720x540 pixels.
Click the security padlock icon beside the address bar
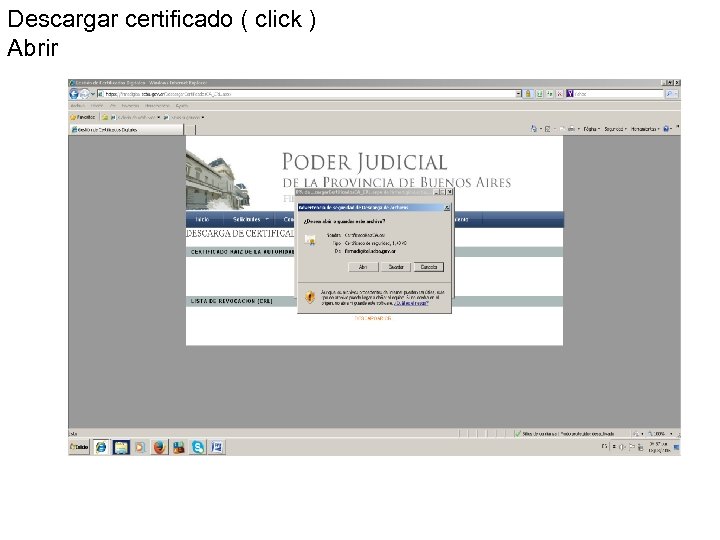[x=528, y=94]
